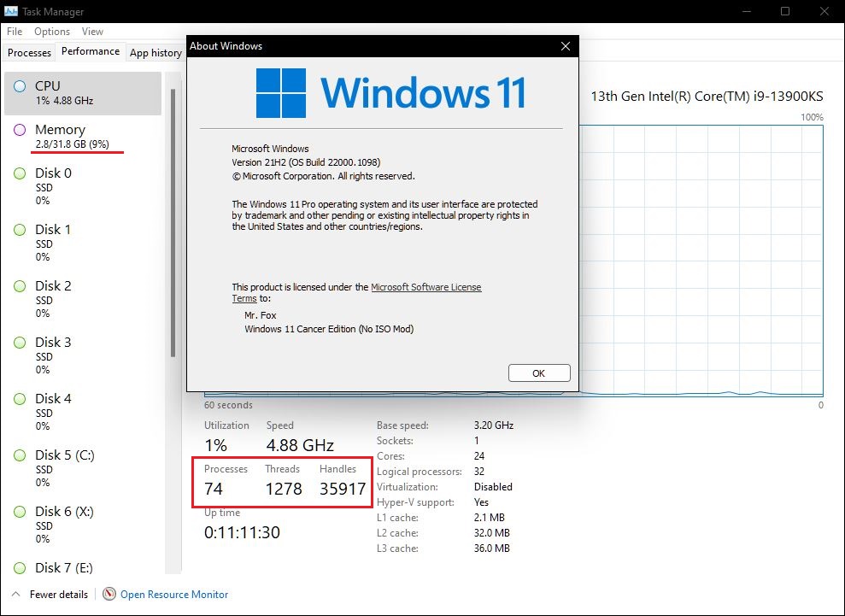Click the performance sidebar scrollbar
This screenshot has width=845, height=616.
(173, 223)
